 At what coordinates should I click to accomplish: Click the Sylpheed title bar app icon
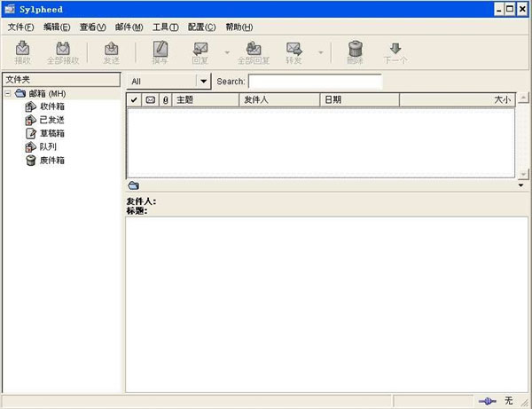tap(10, 9)
